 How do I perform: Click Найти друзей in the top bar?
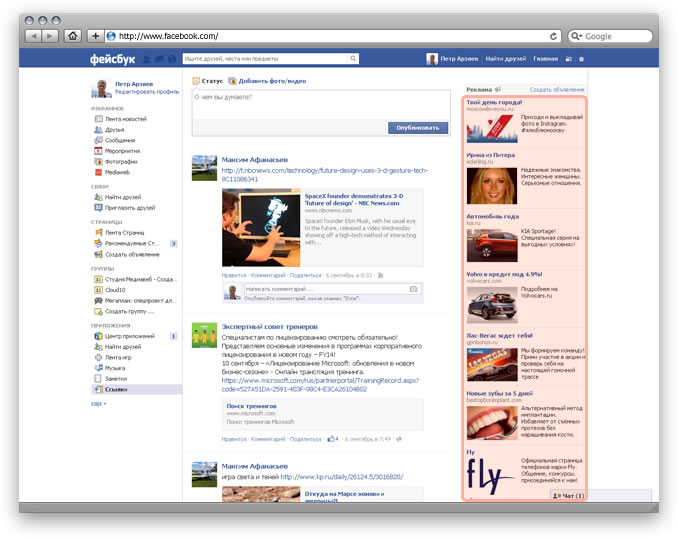coord(505,59)
